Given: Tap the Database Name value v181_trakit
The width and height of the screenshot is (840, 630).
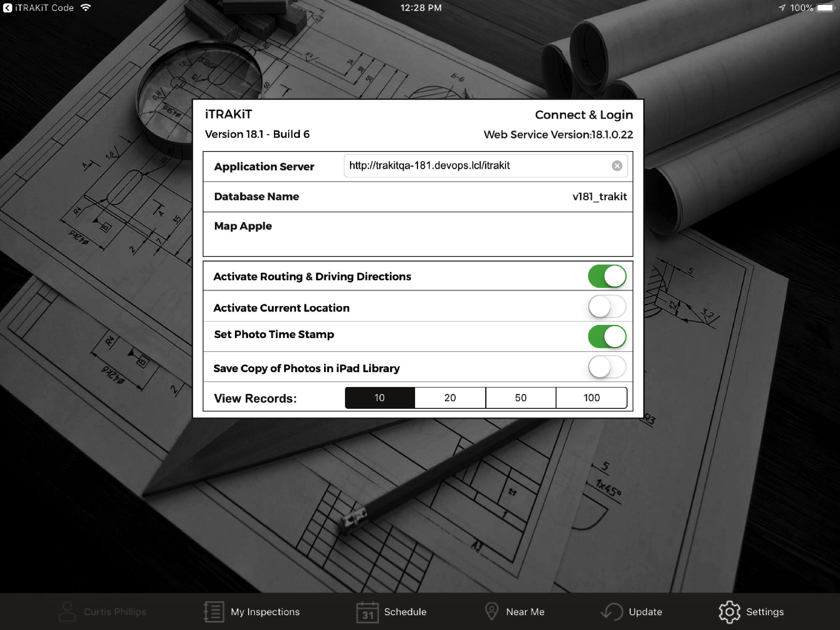Looking at the screenshot, I should pyautogui.click(x=599, y=197).
